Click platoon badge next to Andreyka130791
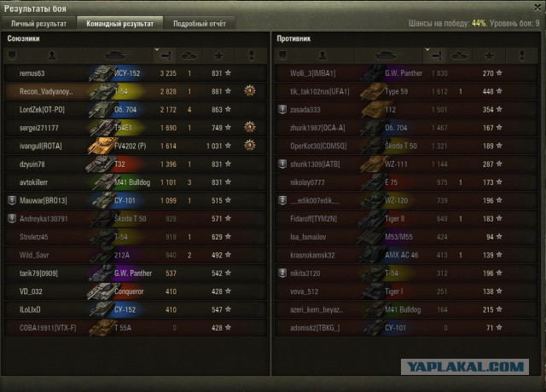 [12, 218]
